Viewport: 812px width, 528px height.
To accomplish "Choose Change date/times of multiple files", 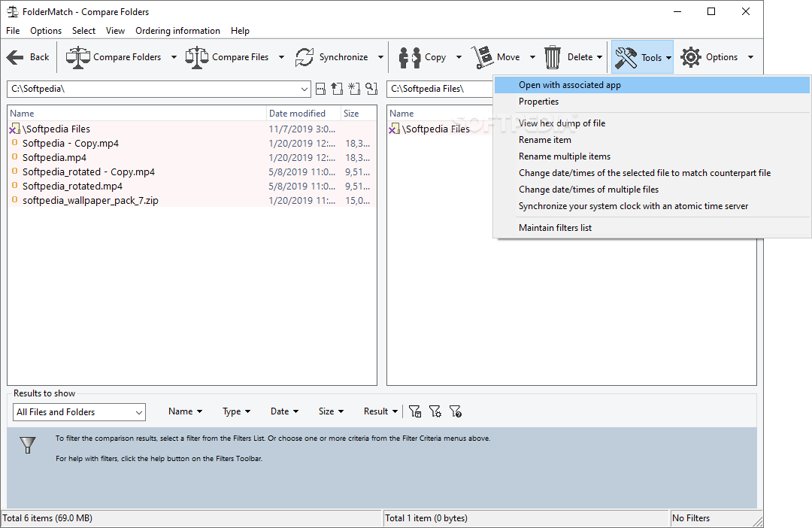I will pyautogui.click(x=652, y=190).
